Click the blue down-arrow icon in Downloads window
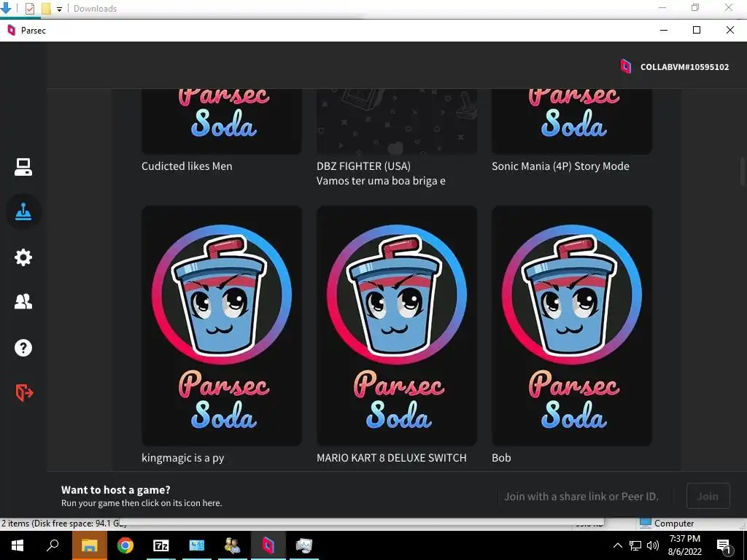 pyautogui.click(x=6, y=7)
